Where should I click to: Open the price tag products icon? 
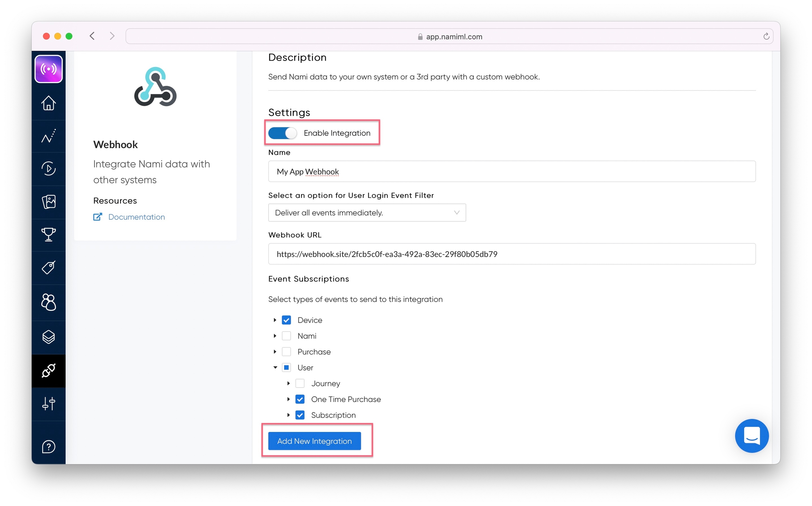49,267
